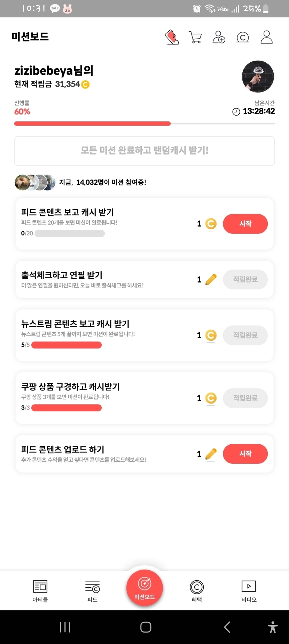The image size is (289, 644).
Task: Tap the accessibility icon in navigation bar
Action: click(273, 627)
